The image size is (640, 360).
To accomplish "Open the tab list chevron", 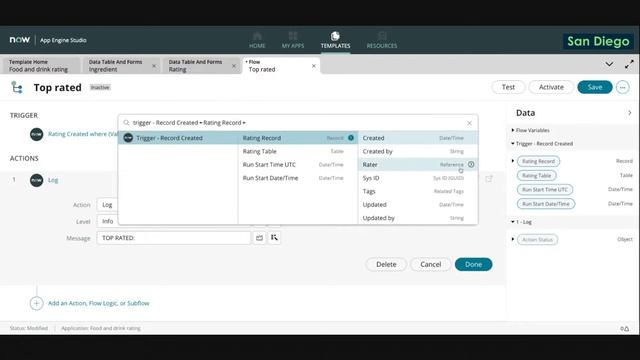I will point(609,64).
